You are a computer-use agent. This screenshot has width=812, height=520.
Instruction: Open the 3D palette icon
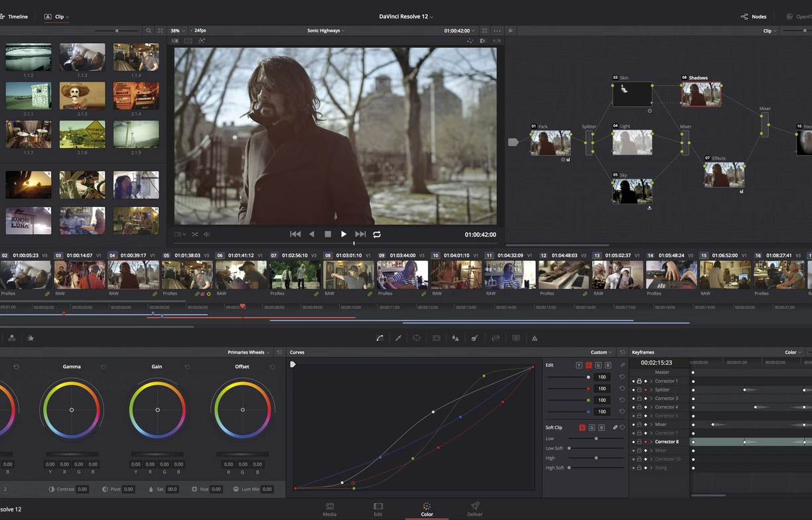coord(516,338)
